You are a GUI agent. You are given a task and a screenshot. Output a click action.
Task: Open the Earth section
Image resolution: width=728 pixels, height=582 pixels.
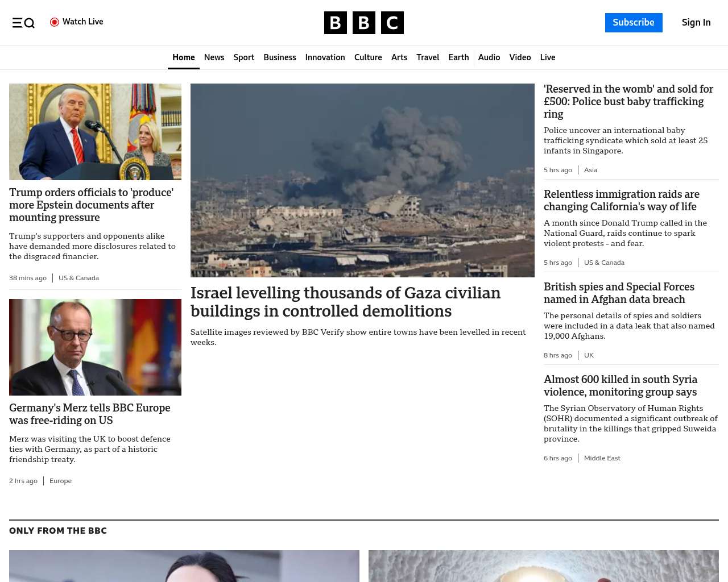(x=458, y=57)
